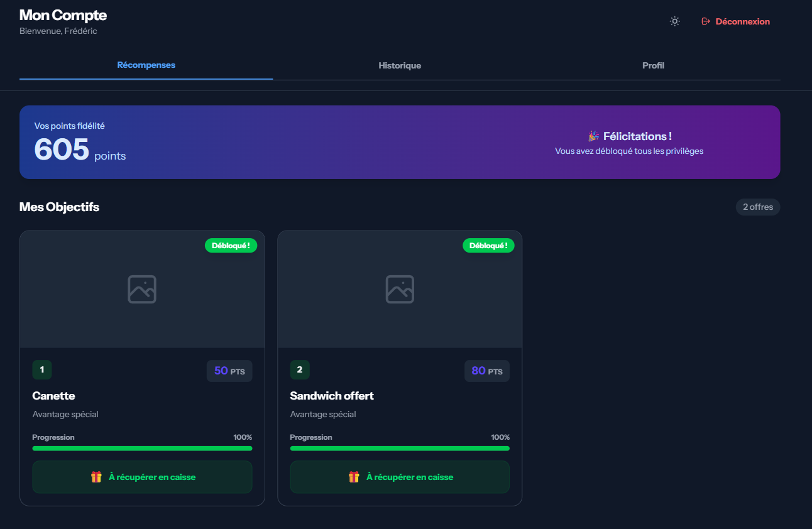Click the numbered badge 1 on the Canette card
The height and width of the screenshot is (529, 812).
42,370
